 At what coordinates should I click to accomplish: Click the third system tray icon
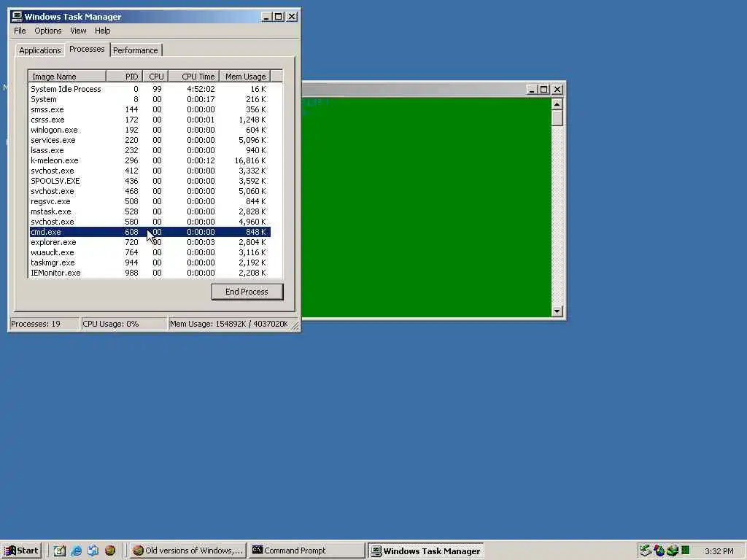click(672, 551)
